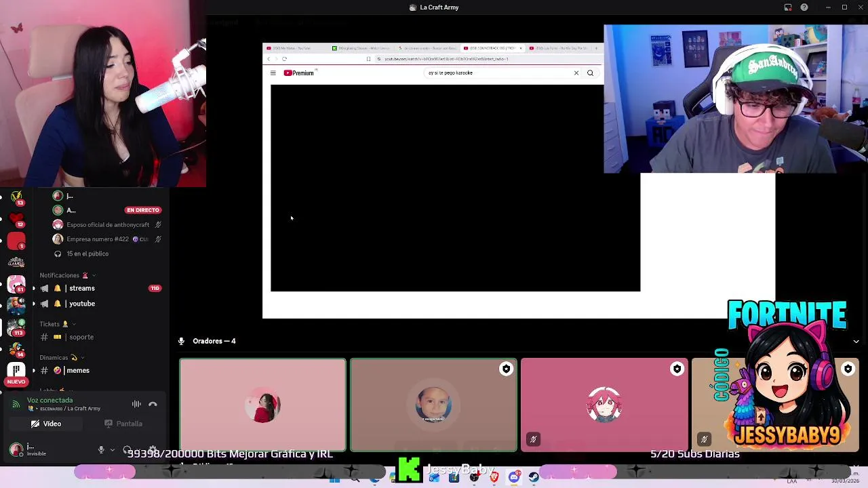The height and width of the screenshot is (488, 868).
Task: Open the server icon with badge 113
Action: pyautogui.click(x=16, y=327)
